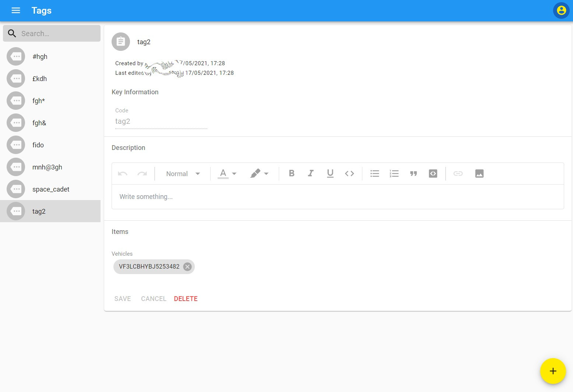Add a new tag with plus button
This screenshot has height=392, width=573.
pyautogui.click(x=553, y=371)
